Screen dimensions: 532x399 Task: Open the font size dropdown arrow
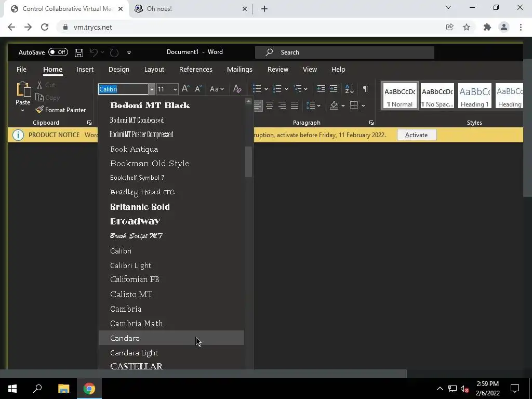(175, 89)
